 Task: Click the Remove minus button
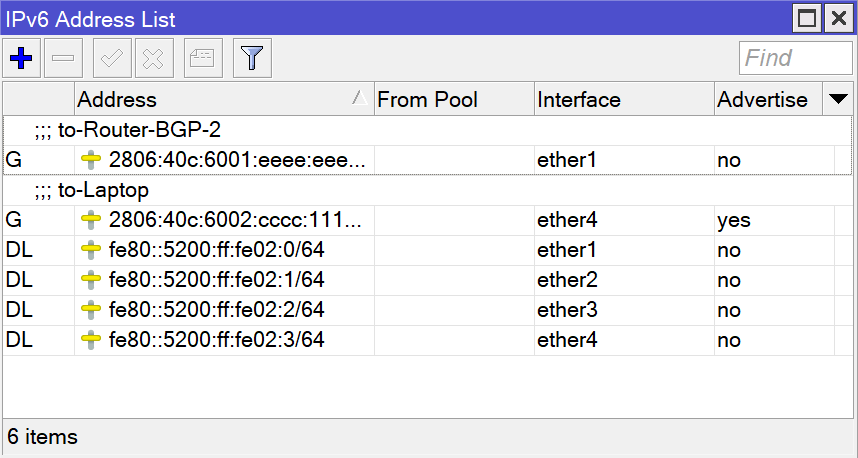(x=63, y=59)
